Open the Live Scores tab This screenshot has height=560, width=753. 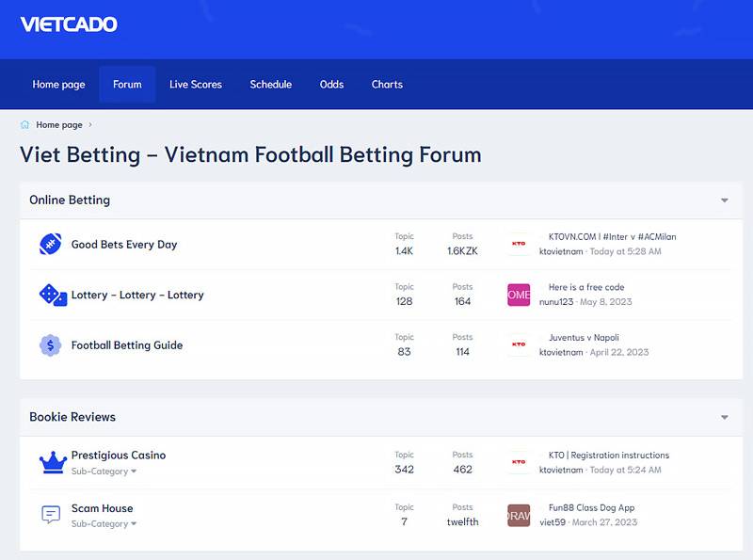(x=196, y=85)
